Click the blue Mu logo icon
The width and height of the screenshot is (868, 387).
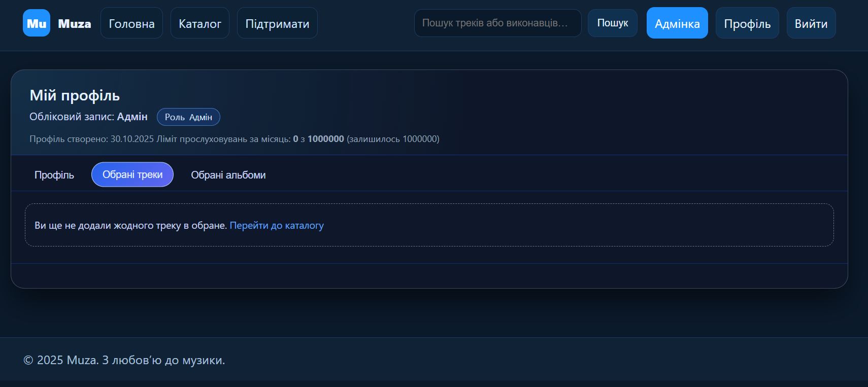pos(37,23)
